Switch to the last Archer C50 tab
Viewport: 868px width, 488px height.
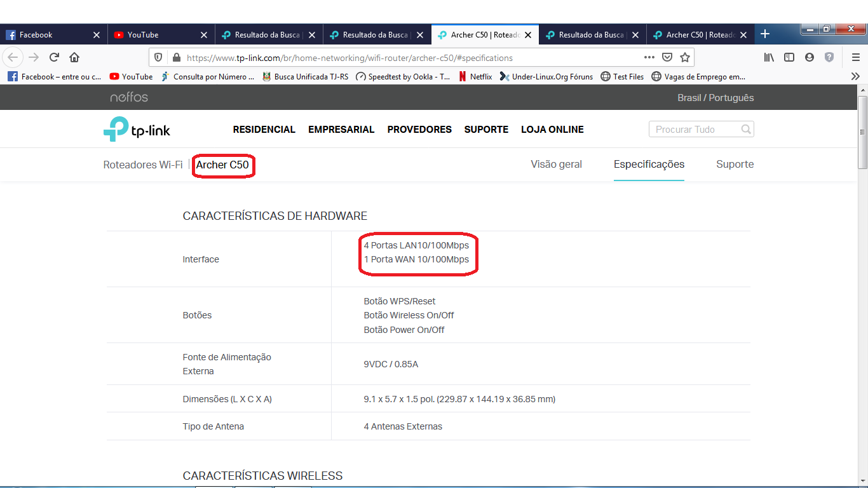[700, 35]
